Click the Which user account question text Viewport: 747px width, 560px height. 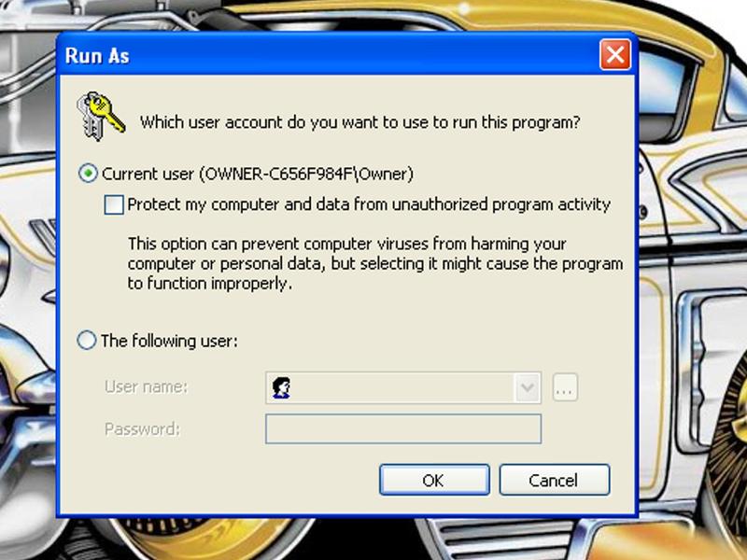(359, 122)
